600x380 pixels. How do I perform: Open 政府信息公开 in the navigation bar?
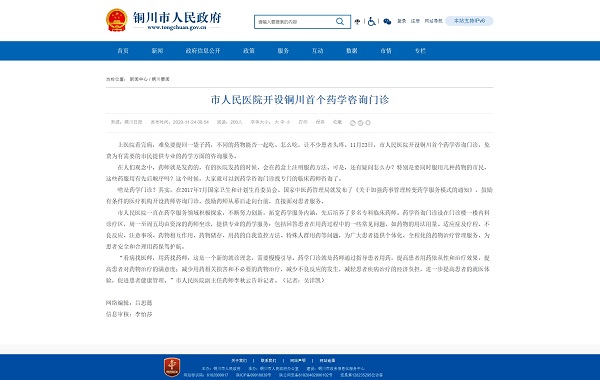pos(203,51)
